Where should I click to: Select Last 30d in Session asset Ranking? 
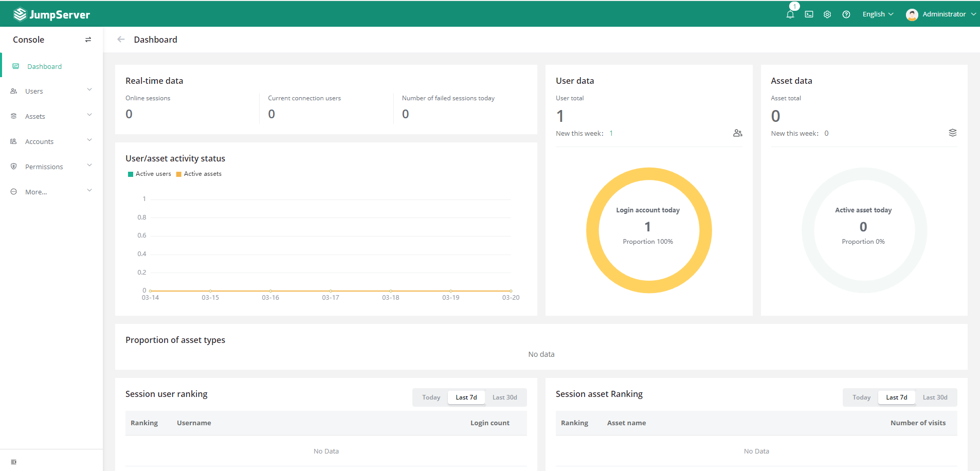tap(935, 397)
